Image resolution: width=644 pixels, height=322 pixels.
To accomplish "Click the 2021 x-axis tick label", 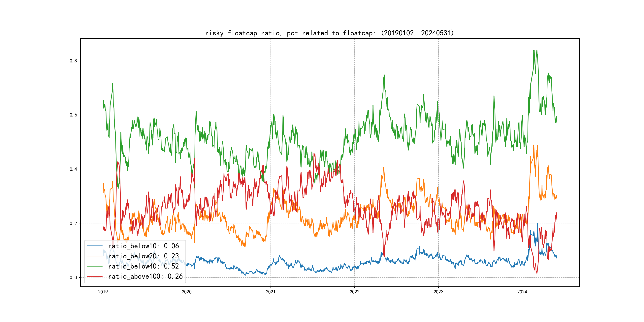I will [x=271, y=292].
